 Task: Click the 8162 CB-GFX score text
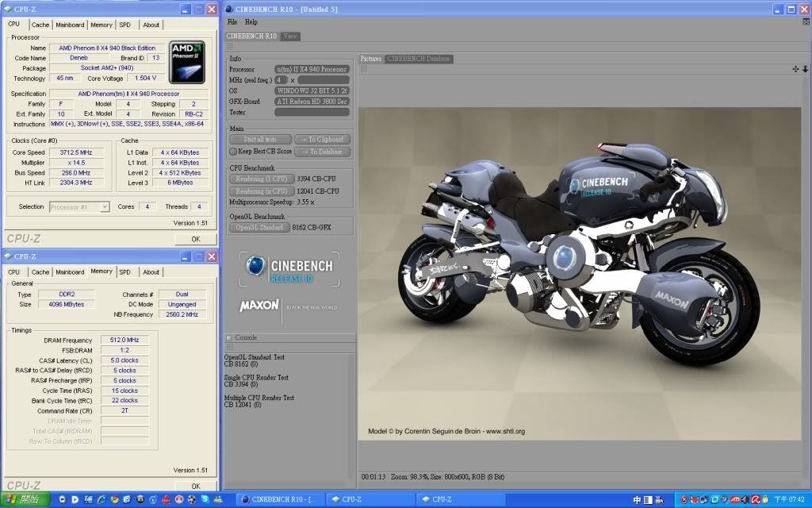pyautogui.click(x=311, y=228)
